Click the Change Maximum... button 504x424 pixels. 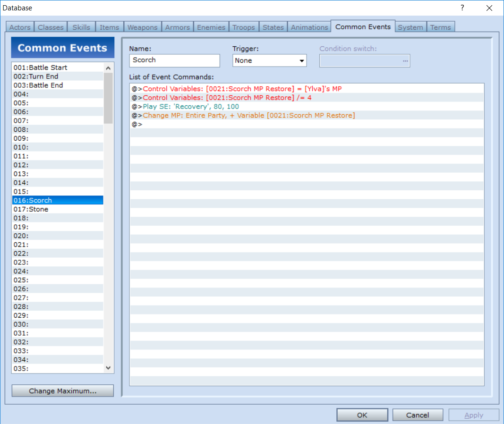63,391
